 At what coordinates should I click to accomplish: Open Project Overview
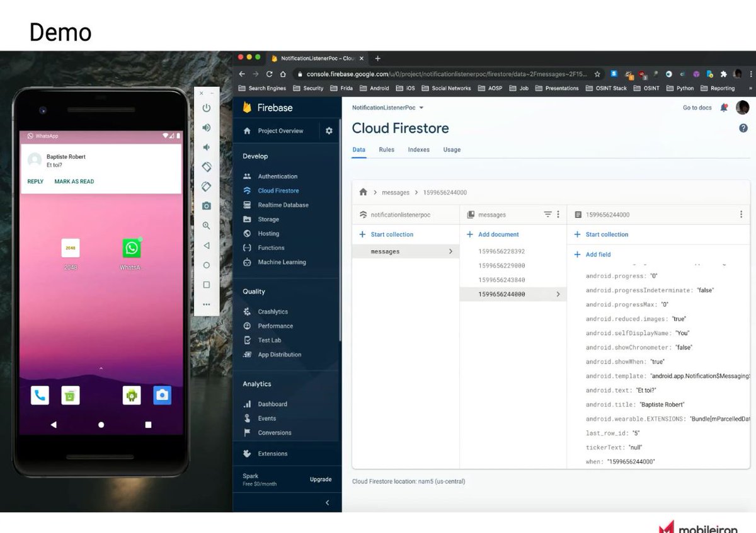coord(280,131)
